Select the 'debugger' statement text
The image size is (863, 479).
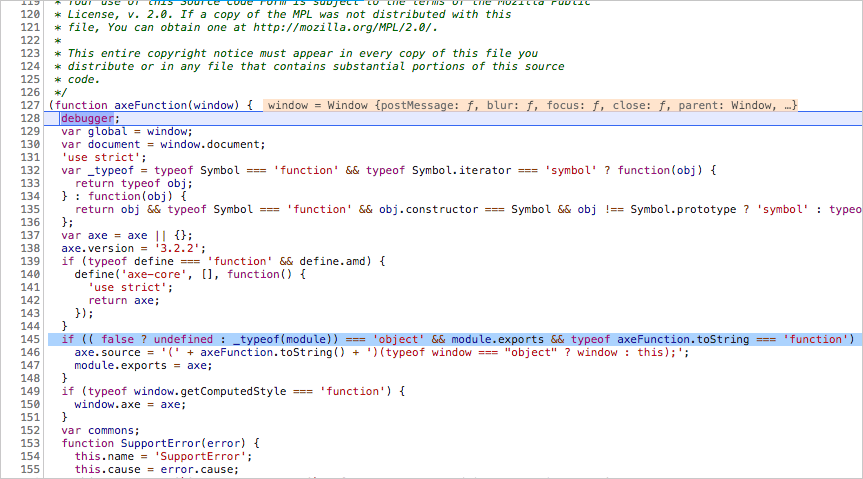point(88,118)
